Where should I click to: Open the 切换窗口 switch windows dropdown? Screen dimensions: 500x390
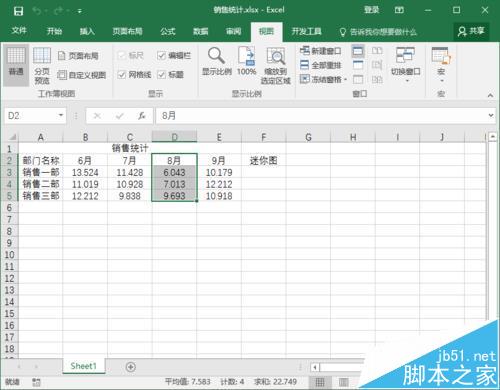(x=406, y=65)
